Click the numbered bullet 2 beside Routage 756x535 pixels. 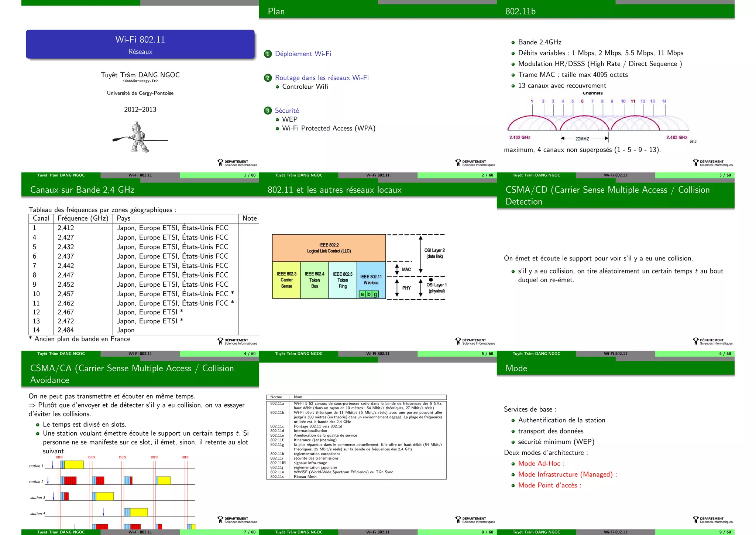point(268,78)
